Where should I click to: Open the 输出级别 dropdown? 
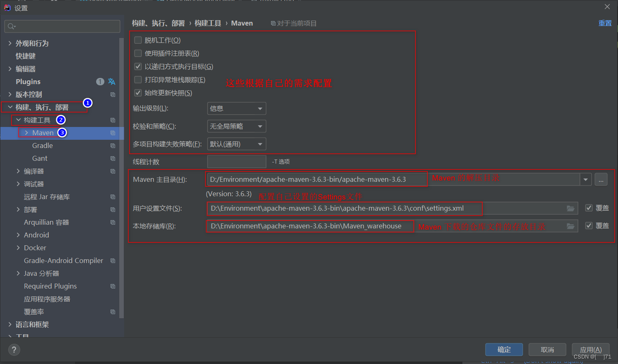pyautogui.click(x=236, y=108)
